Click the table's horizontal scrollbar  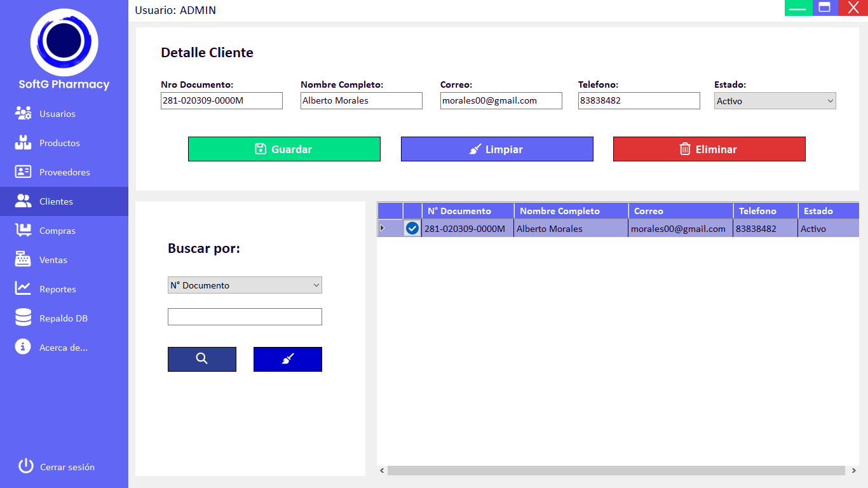tap(615, 471)
